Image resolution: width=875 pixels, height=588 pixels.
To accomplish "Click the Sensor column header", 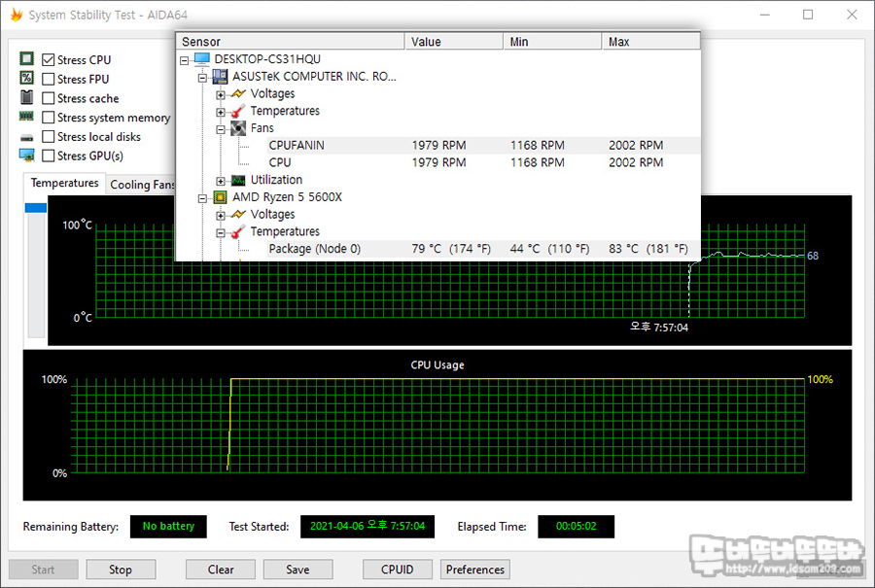I will [290, 42].
